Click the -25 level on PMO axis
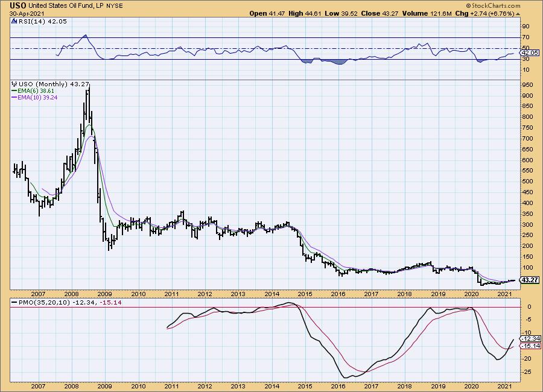This screenshot has width=543, height=392. (x=527, y=372)
